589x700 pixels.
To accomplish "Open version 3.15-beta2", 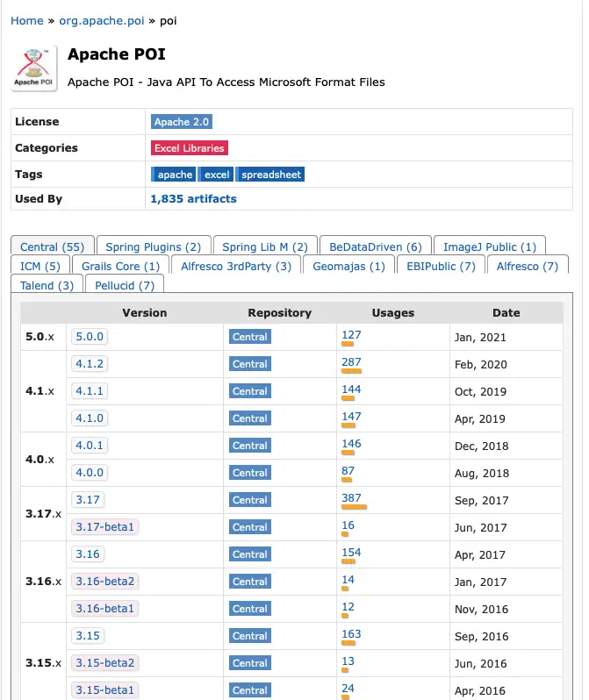I will pos(105,663).
